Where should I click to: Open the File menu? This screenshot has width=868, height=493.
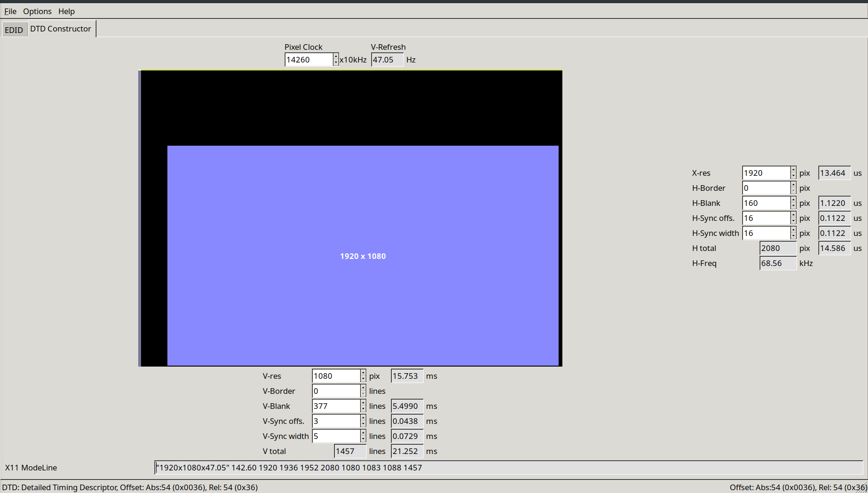click(10, 11)
